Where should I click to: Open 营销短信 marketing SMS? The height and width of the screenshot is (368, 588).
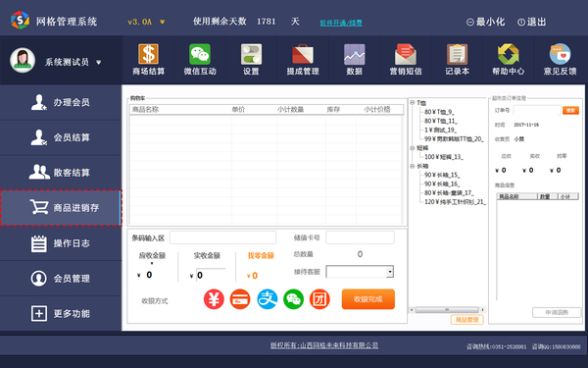406,59
